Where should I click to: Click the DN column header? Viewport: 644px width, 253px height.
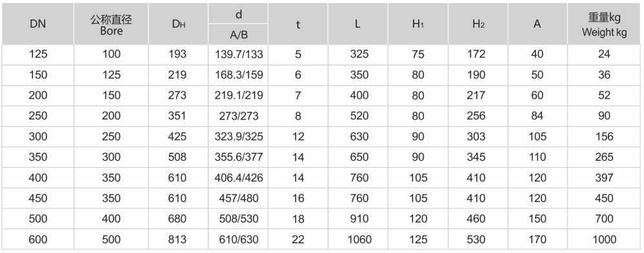pyautogui.click(x=38, y=25)
